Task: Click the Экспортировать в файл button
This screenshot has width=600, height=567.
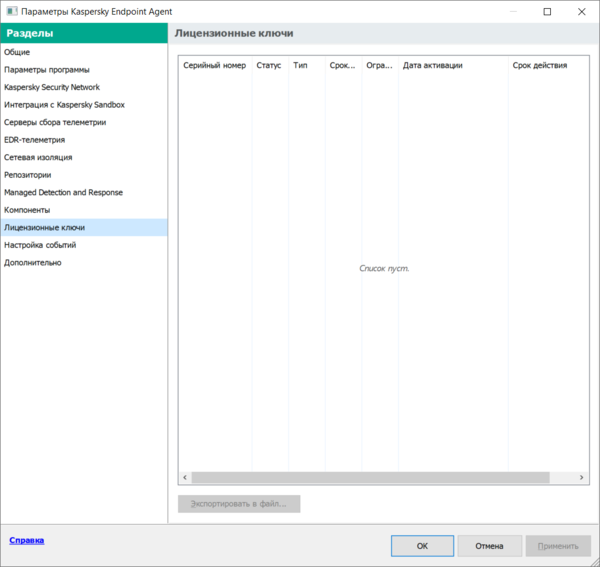Action: pos(239,504)
